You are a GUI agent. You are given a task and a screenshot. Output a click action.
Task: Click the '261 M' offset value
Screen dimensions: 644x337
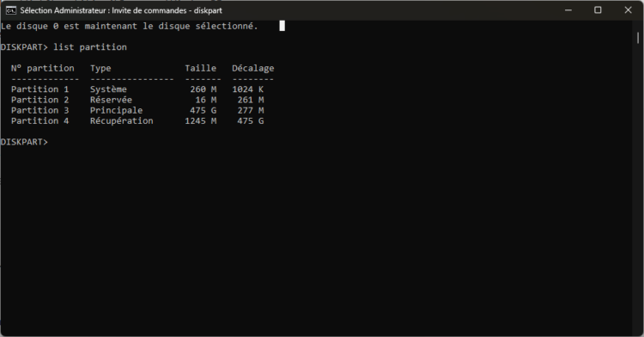[x=251, y=100]
